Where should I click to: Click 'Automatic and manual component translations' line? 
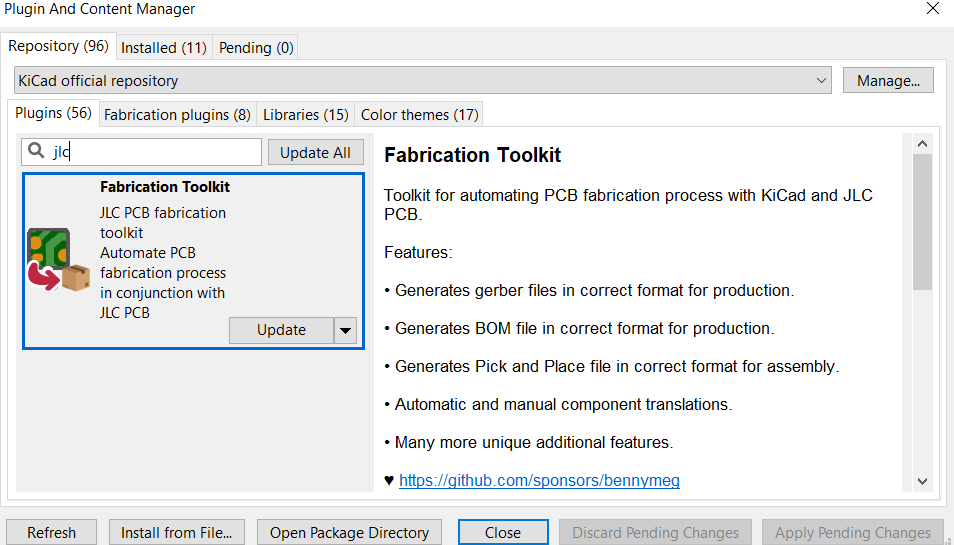(558, 404)
